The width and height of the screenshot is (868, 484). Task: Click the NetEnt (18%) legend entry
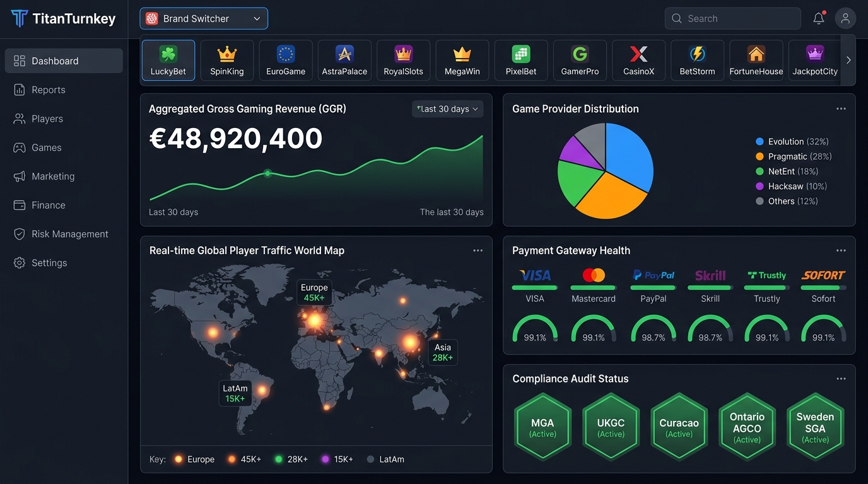(787, 171)
